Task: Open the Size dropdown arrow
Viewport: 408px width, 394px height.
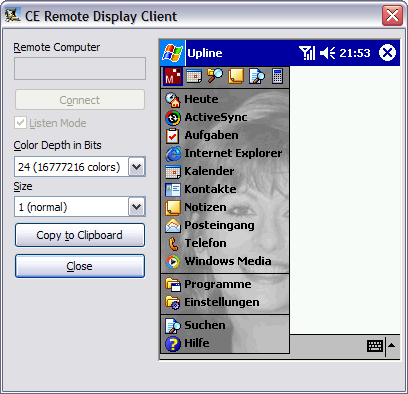Action: [137, 207]
